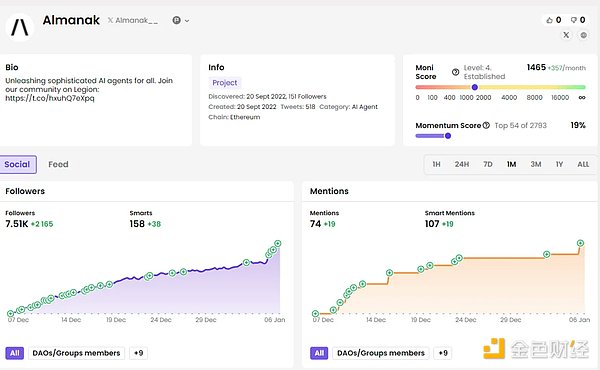
Task: Select the 7D time range
Action: click(x=488, y=164)
